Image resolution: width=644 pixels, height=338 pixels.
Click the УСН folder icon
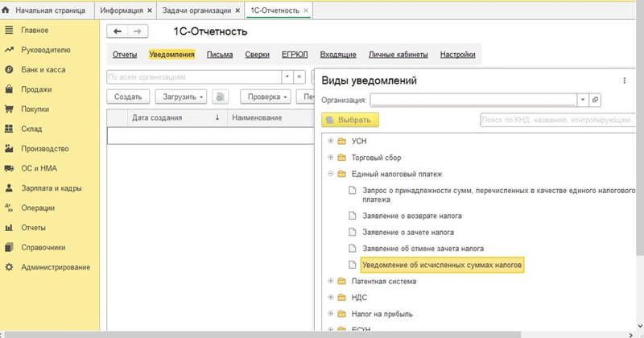pyautogui.click(x=341, y=142)
